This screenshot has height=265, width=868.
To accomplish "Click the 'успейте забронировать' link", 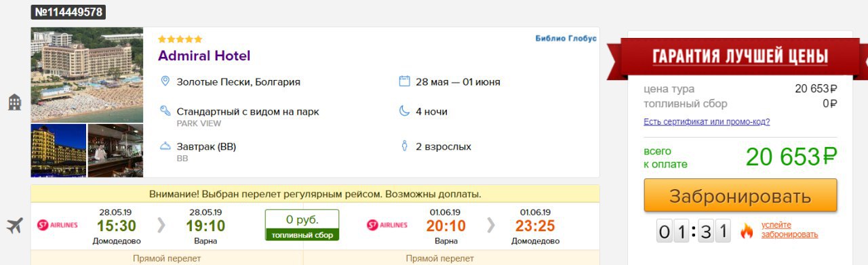I will [789, 230].
